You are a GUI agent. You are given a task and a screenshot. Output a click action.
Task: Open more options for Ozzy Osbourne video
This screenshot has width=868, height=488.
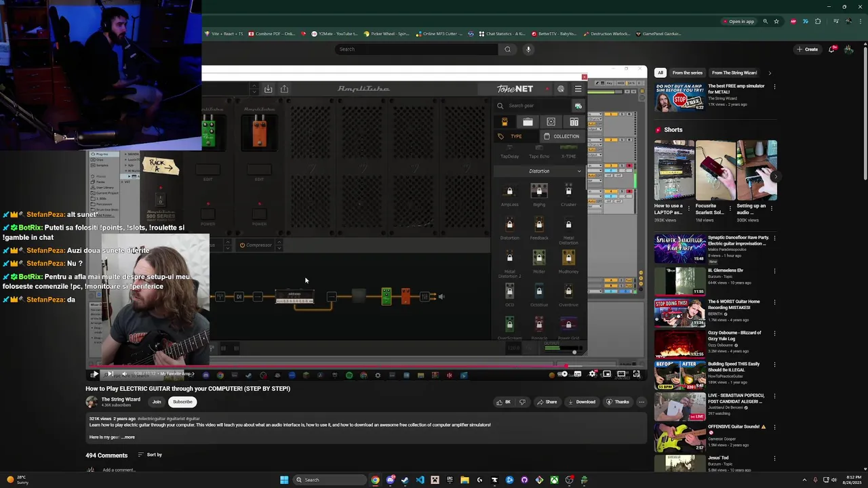pos(774,333)
